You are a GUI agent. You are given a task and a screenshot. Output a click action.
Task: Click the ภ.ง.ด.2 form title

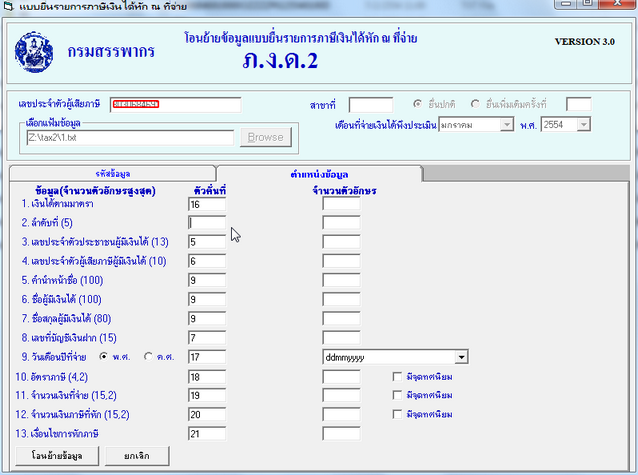pos(280,60)
